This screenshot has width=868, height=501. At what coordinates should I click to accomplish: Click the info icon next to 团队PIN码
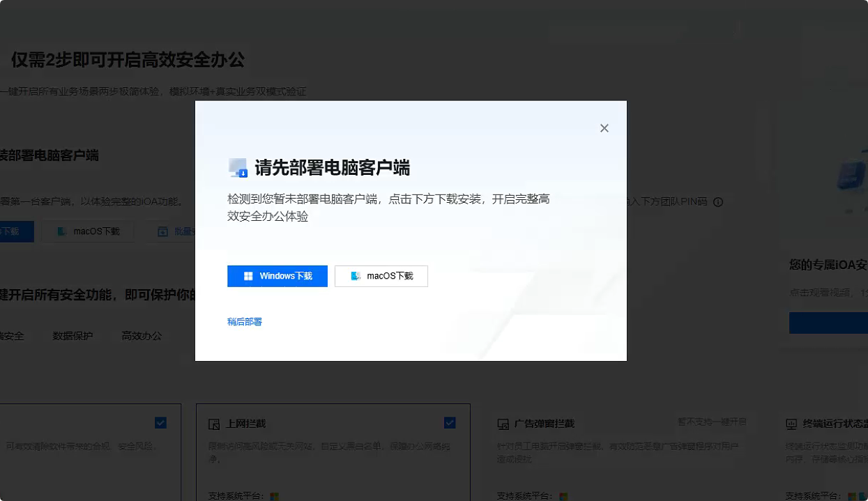click(x=718, y=202)
